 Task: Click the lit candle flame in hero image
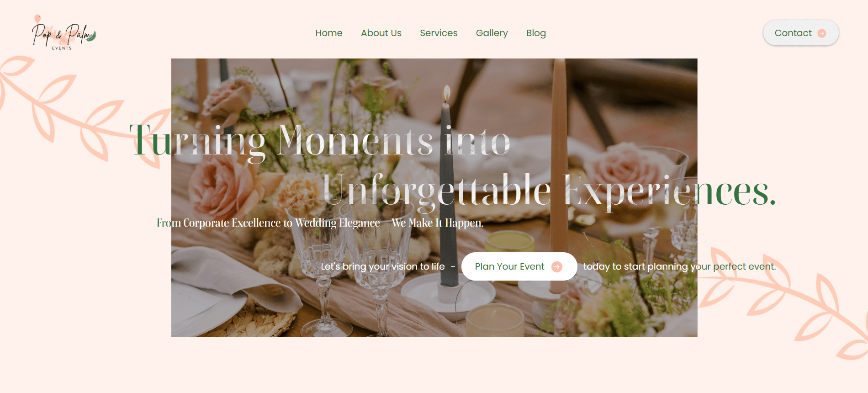pos(447,94)
